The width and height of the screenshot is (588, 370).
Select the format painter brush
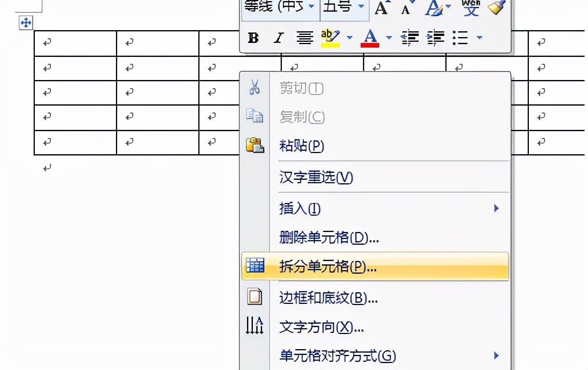[x=497, y=8]
